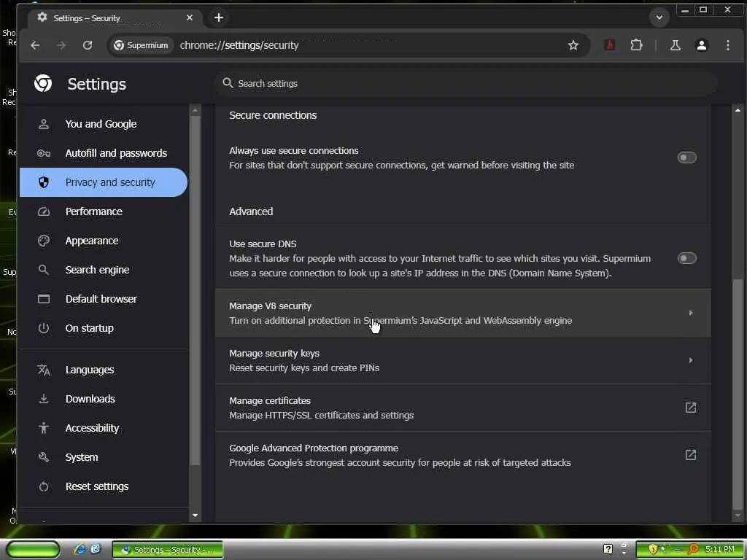Screen dimensions: 747x560
Task: Bookmark this page with the star icon
Action: (x=573, y=45)
